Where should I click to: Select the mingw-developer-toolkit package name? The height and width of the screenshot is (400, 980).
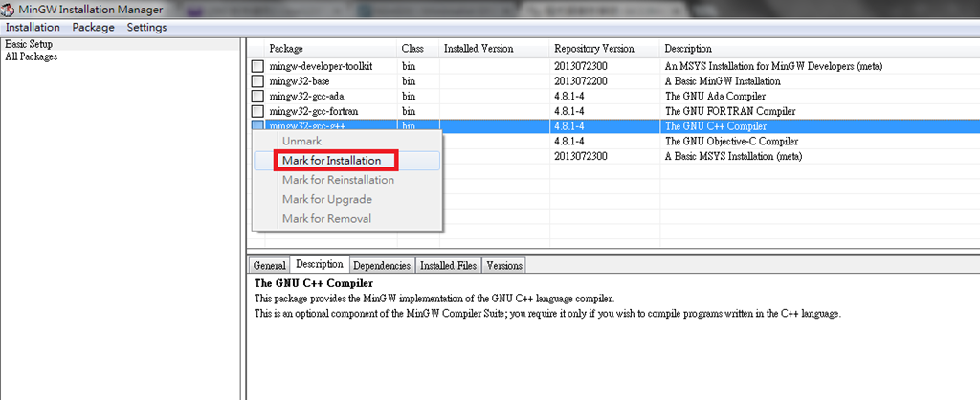[321, 66]
